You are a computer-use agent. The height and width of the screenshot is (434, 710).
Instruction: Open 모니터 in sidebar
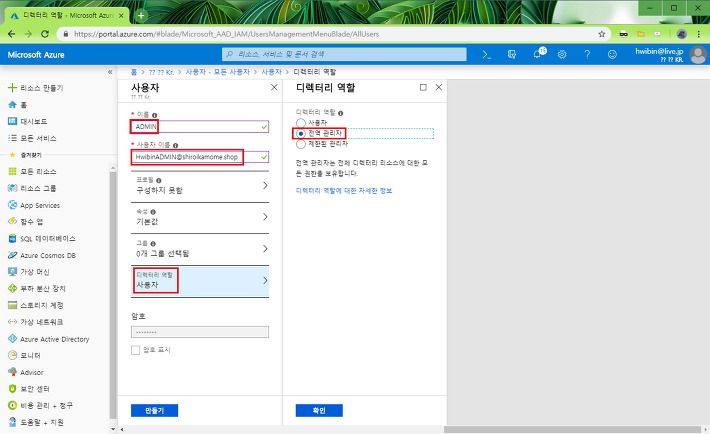point(24,356)
